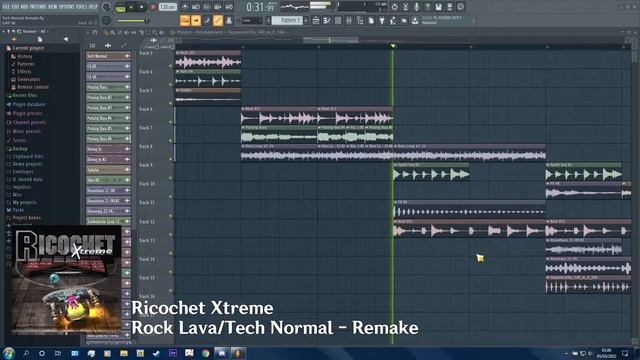Open playlist options menu arrow

click(x=88, y=32)
